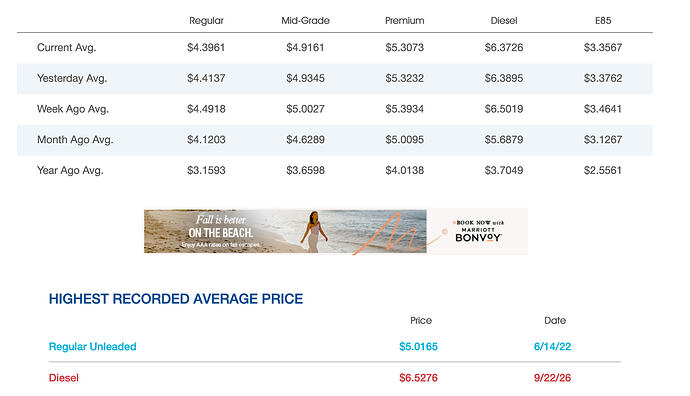Open the Marriott Bonvoy beach banner ad
The height and width of the screenshot is (396, 690).
click(335, 231)
